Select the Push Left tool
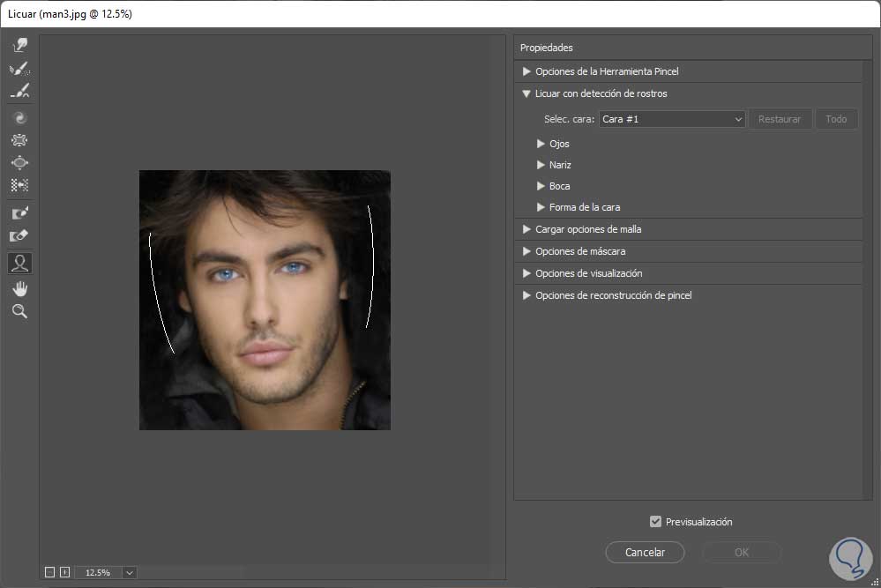The image size is (881, 588). (x=19, y=185)
